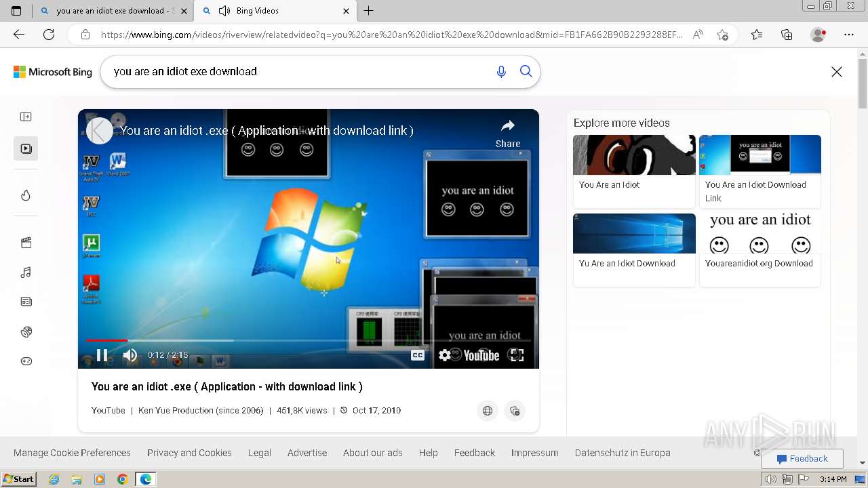Open the footer Feedback link
868x488 pixels.
[x=475, y=453]
